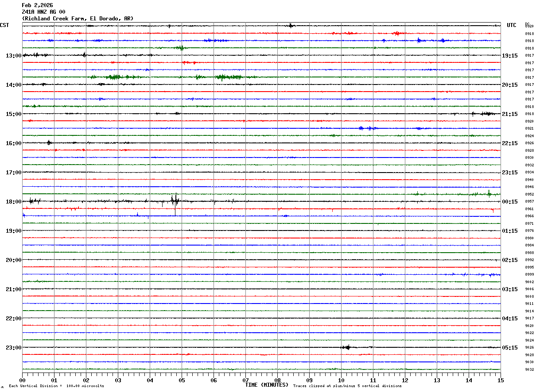Select DC offset value 8976
Viewport: 536px width, 392px height.
click(529, 231)
